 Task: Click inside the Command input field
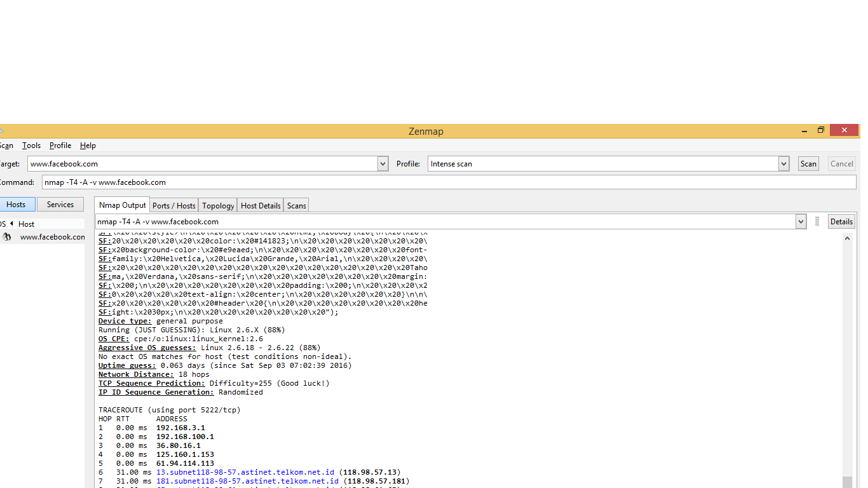[x=254, y=182]
